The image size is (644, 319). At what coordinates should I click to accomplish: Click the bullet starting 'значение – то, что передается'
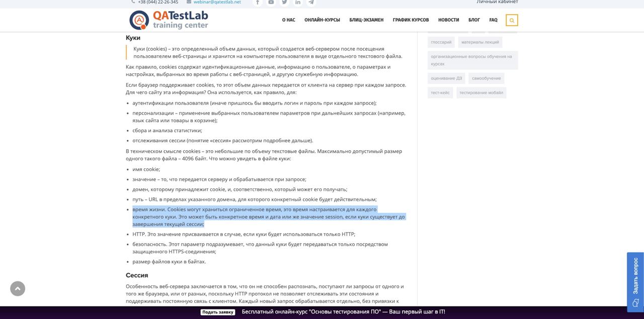(219, 179)
